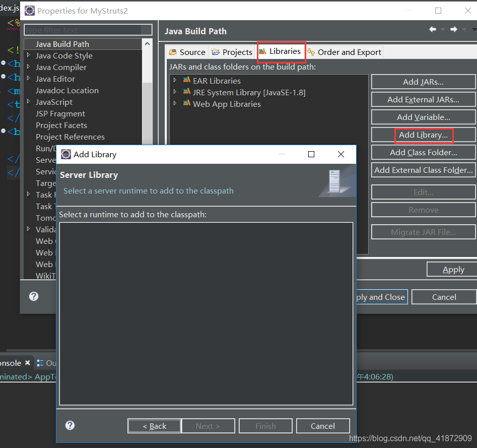Close the Add Library dialog
The height and width of the screenshot is (448, 477).
click(x=341, y=154)
